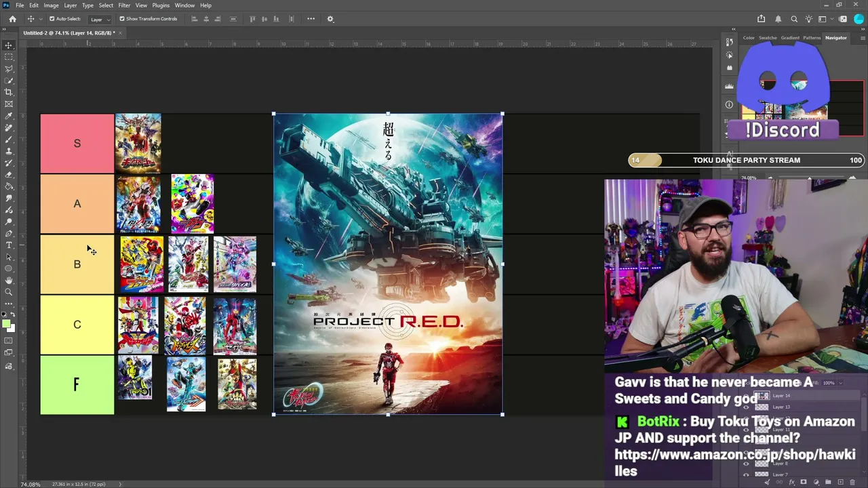The height and width of the screenshot is (488, 868).
Task: Select the Spot Healing Brush tool
Action: [9, 127]
